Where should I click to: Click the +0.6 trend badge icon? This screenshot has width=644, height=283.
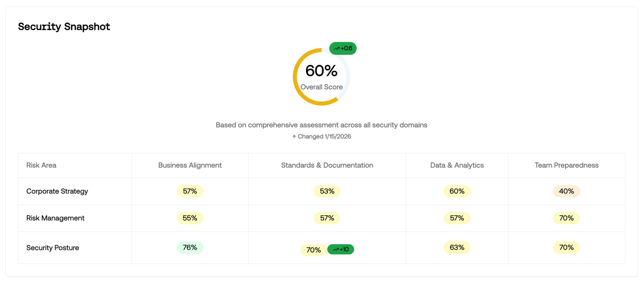click(336, 49)
